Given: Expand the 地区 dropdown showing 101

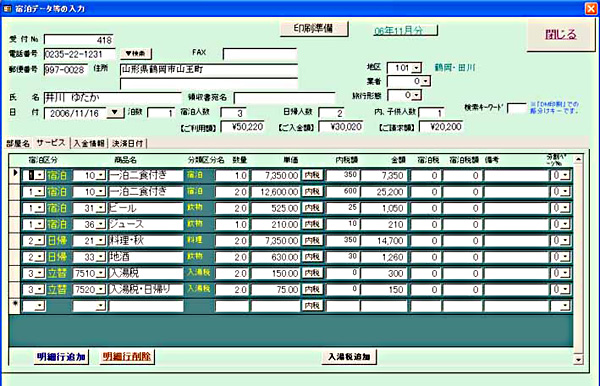Looking at the screenshot, I should coord(417,68).
